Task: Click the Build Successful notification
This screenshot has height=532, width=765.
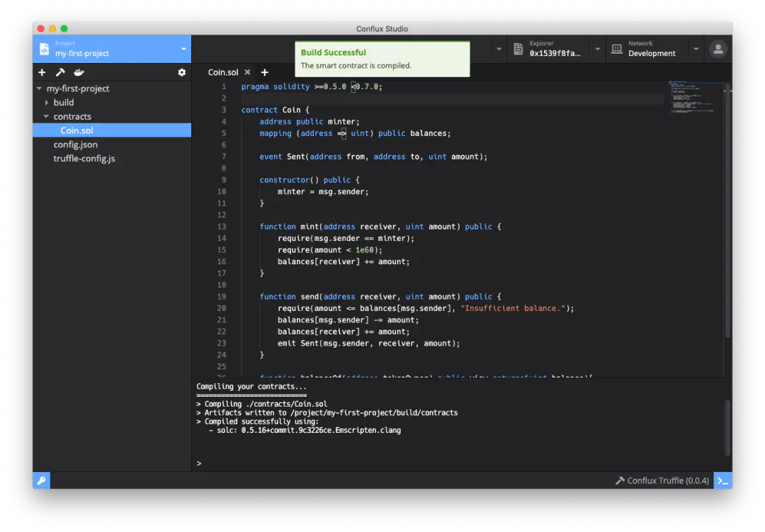Action: pos(382,59)
